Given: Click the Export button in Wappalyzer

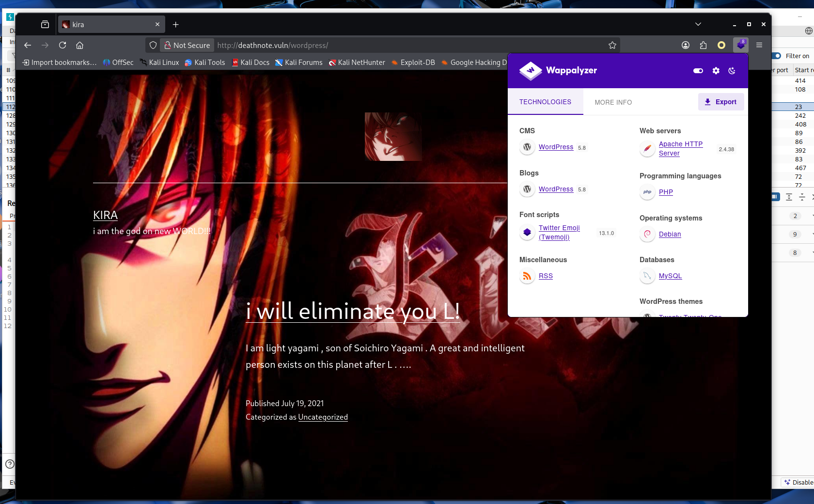Looking at the screenshot, I should point(720,102).
